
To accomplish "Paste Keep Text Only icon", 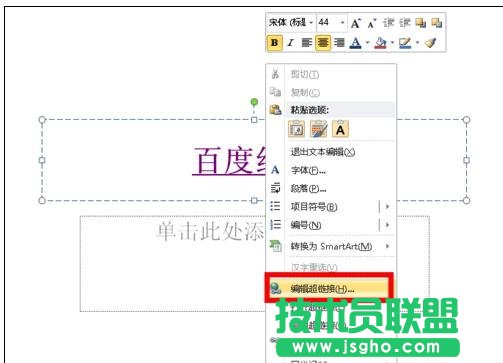I will tap(340, 129).
